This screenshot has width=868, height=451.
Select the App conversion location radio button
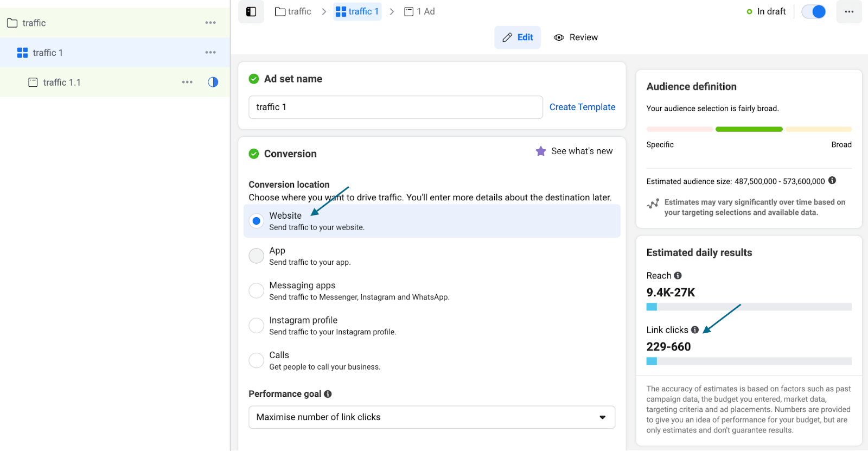(256, 256)
